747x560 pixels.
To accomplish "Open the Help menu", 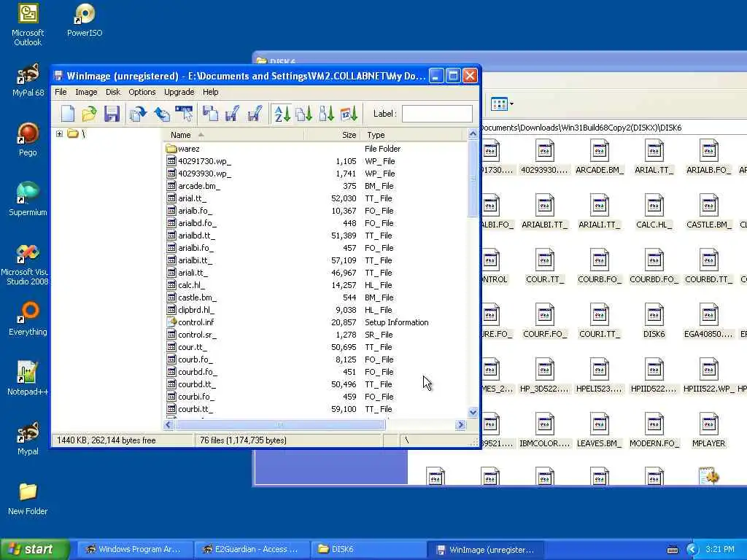I will (x=211, y=92).
